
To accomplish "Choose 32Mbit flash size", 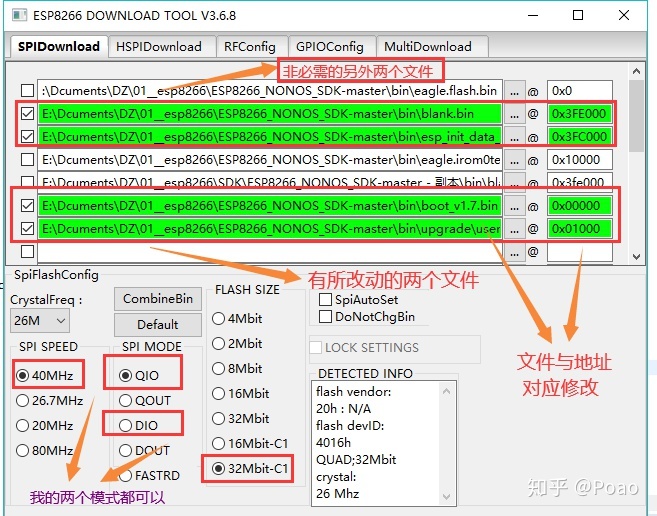I will click(x=241, y=418).
